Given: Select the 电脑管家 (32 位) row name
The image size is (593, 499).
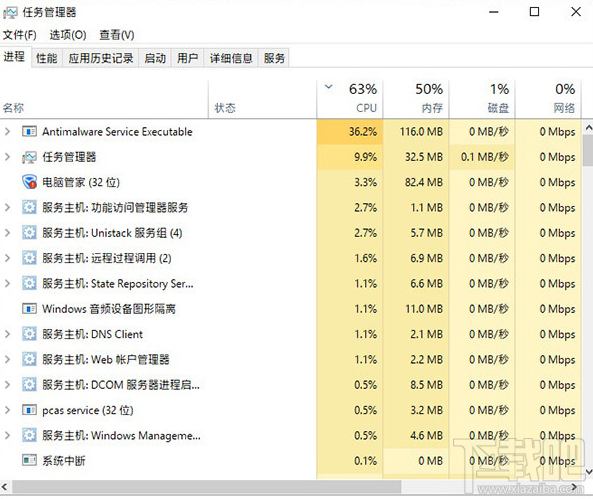Looking at the screenshot, I should (x=81, y=182).
